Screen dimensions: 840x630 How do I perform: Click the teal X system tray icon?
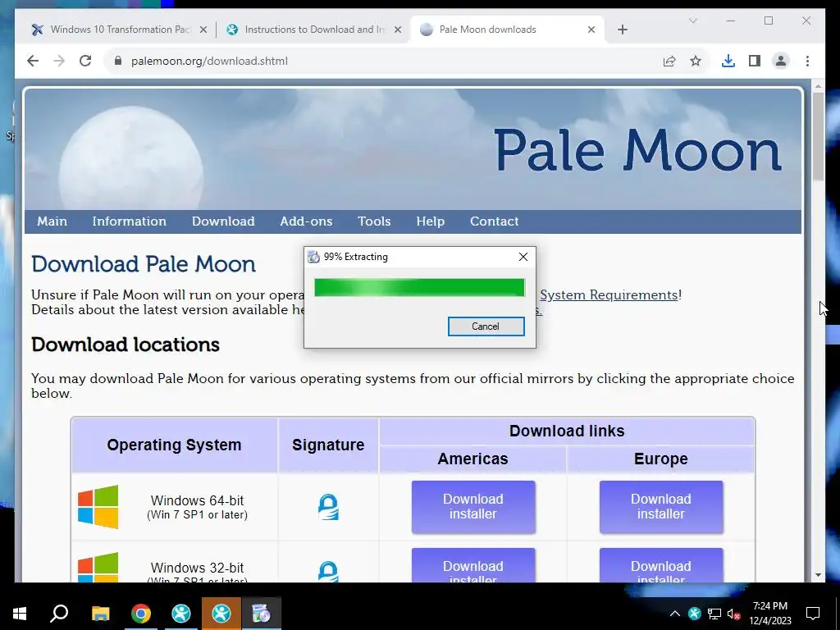pos(694,614)
